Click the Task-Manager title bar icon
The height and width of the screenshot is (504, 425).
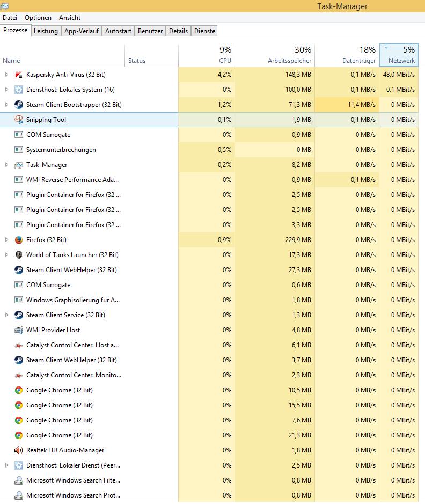pos(4,6)
